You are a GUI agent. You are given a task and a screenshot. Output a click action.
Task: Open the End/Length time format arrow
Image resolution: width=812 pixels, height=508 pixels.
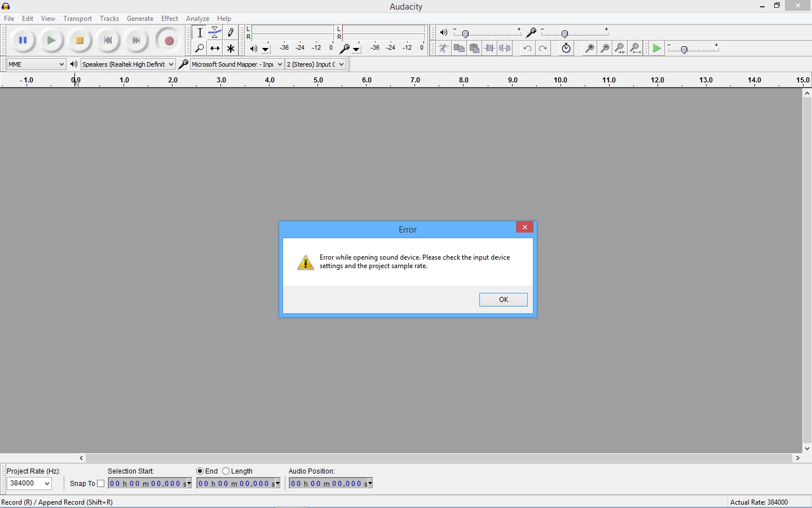[277, 483]
